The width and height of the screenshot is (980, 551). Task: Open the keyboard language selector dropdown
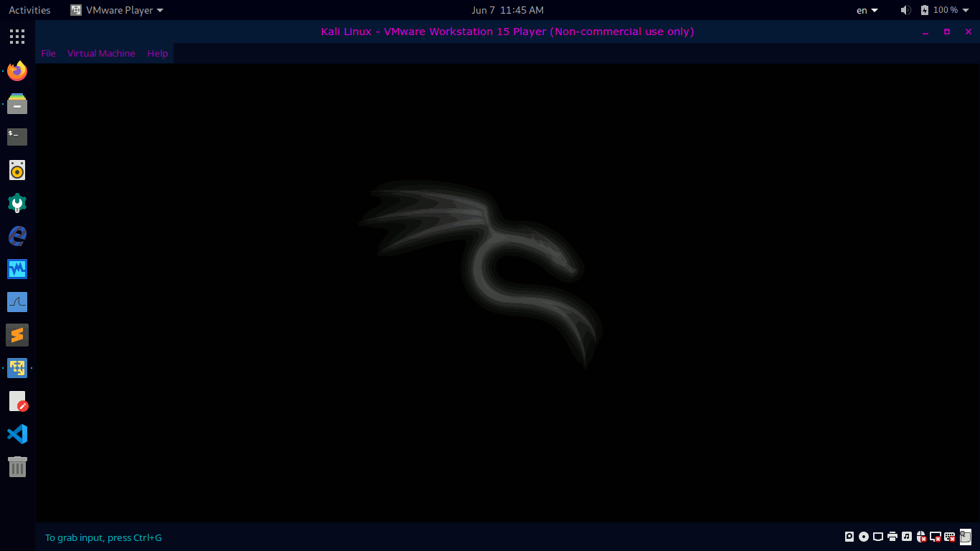click(864, 10)
